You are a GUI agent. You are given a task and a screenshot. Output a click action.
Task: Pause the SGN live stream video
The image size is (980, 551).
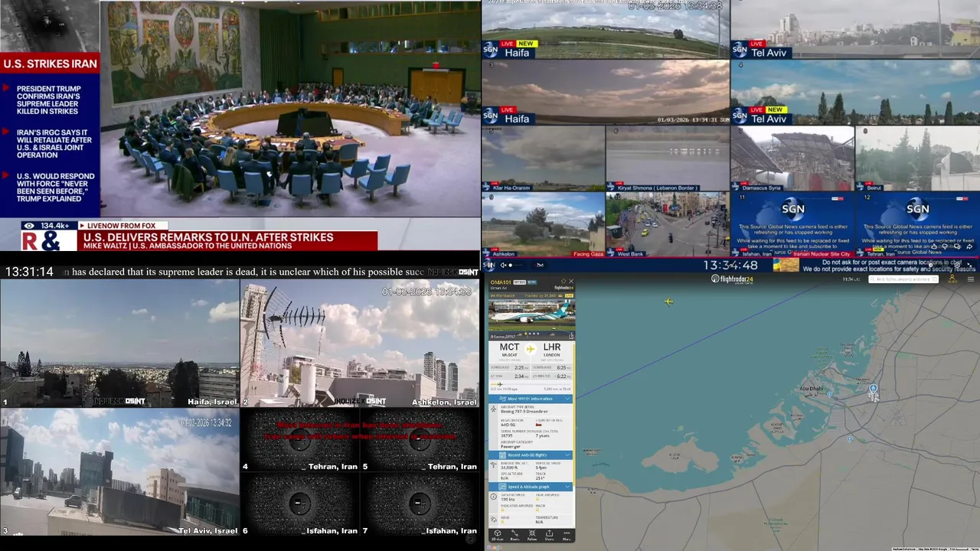tap(489, 265)
